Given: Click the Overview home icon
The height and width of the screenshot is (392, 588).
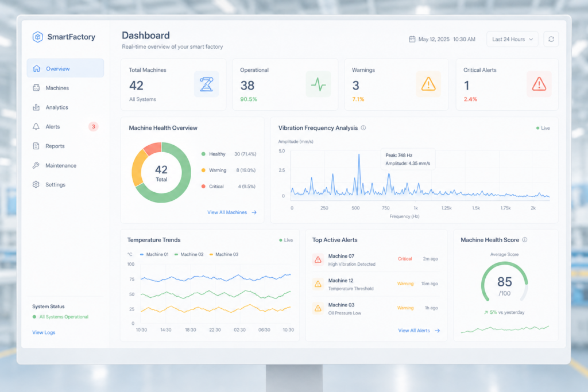Looking at the screenshot, I should point(36,68).
